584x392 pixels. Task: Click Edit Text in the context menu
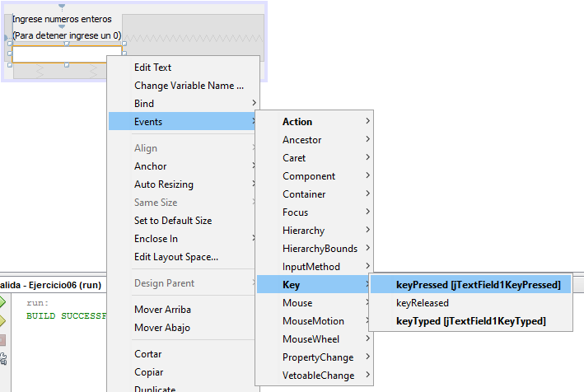point(152,68)
